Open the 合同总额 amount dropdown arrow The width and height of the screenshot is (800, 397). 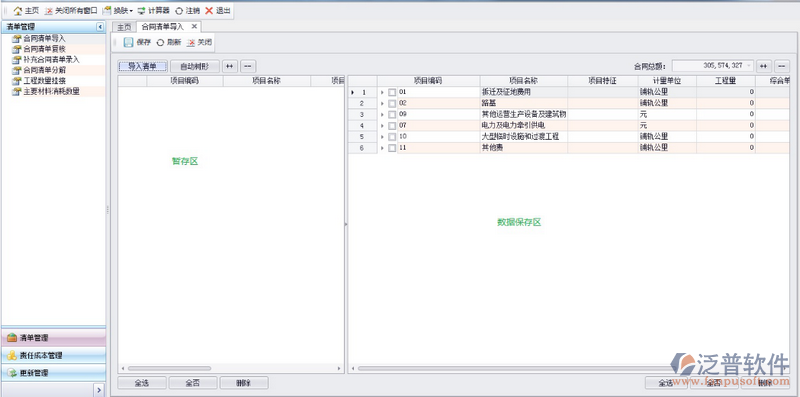pyautogui.click(x=748, y=66)
